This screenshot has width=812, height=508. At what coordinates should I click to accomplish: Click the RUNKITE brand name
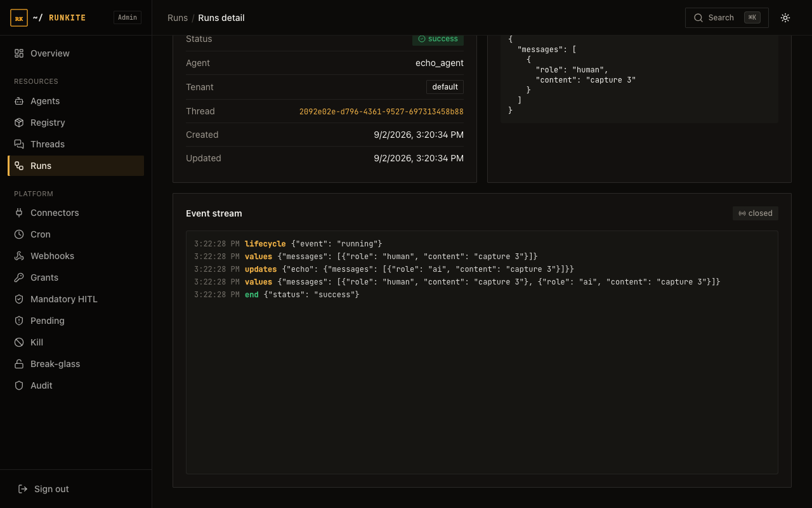tap(67, 18)
